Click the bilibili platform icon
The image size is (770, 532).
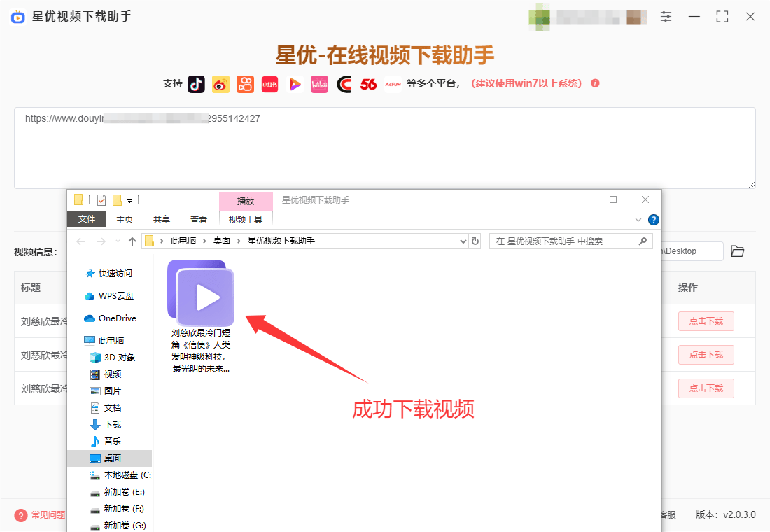[x=319, y=83]
